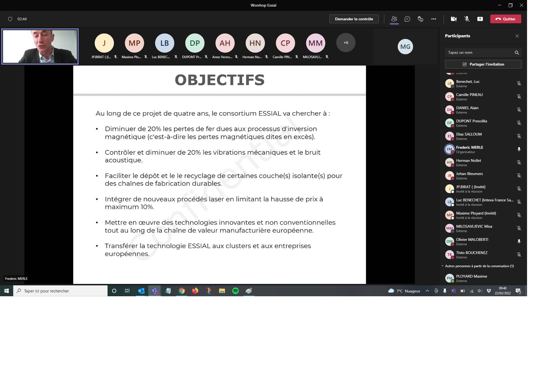Open the meeting chat icon
This screenshot has height=392, width=549.
(x=407, y=19)
